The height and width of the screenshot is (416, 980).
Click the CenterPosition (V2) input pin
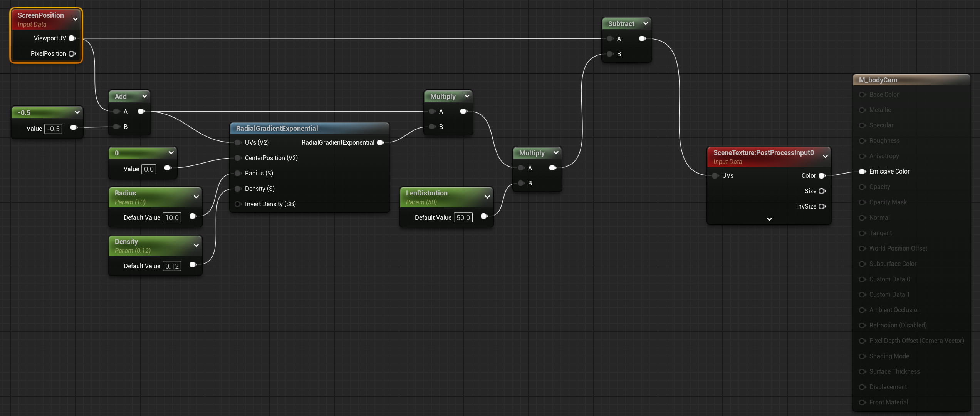(x=238, y=158)
